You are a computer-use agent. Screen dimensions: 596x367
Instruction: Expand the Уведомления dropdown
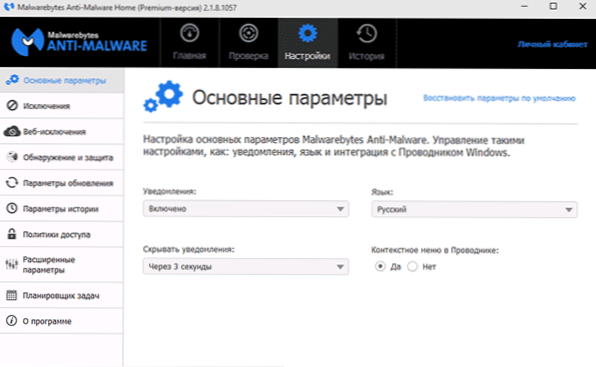click(246, 209)
